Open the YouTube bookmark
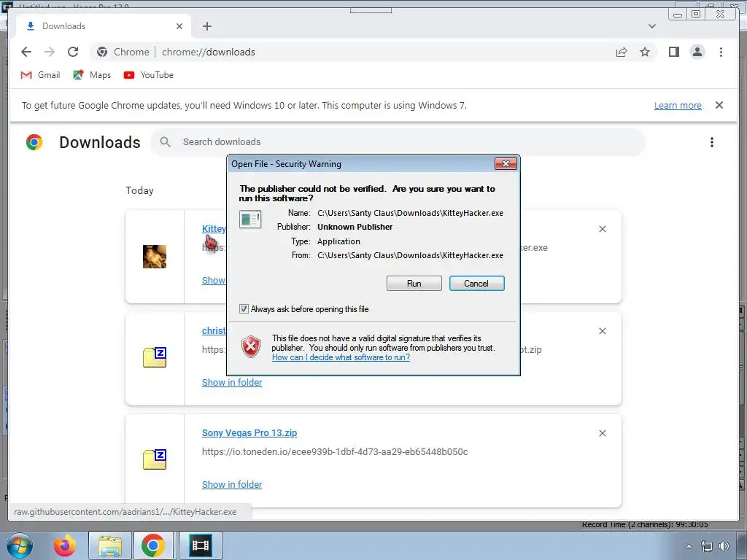Screen dimensions: 747x560 [149, 75]
